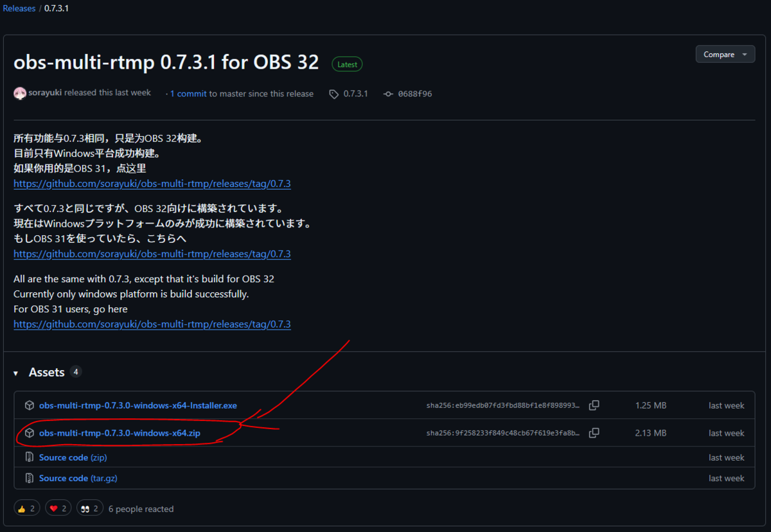The width and height of the screenshot is (771, 532).
Task: Toggle the eyes reaction
Action: click(x=89, y=509)
